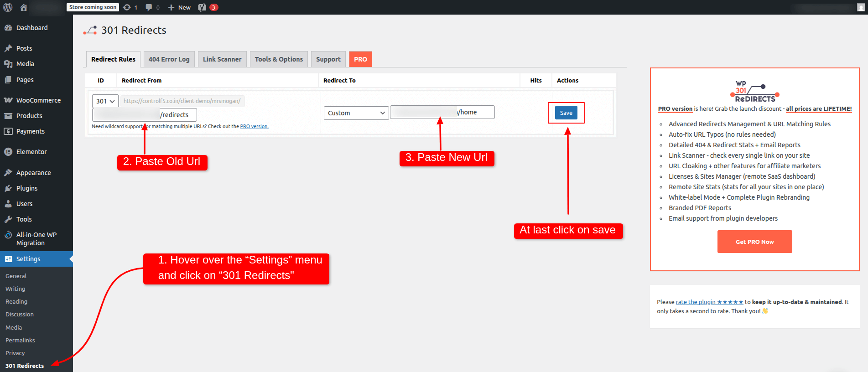
Task: Open the PRO tab
Action: point(360,59)
